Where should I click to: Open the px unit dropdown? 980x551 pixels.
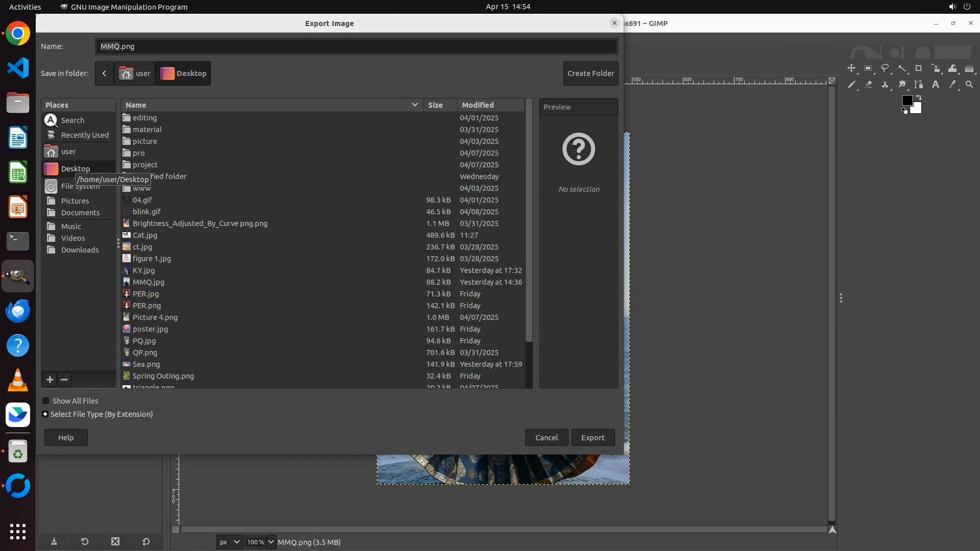[229, 542]
